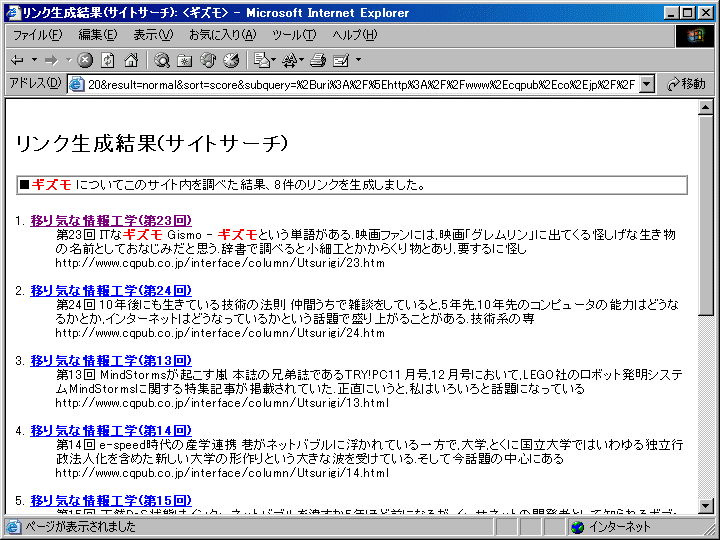The image size is (720, 540).
Task: Print the page with the Print icon
Action: coord(318,60)
